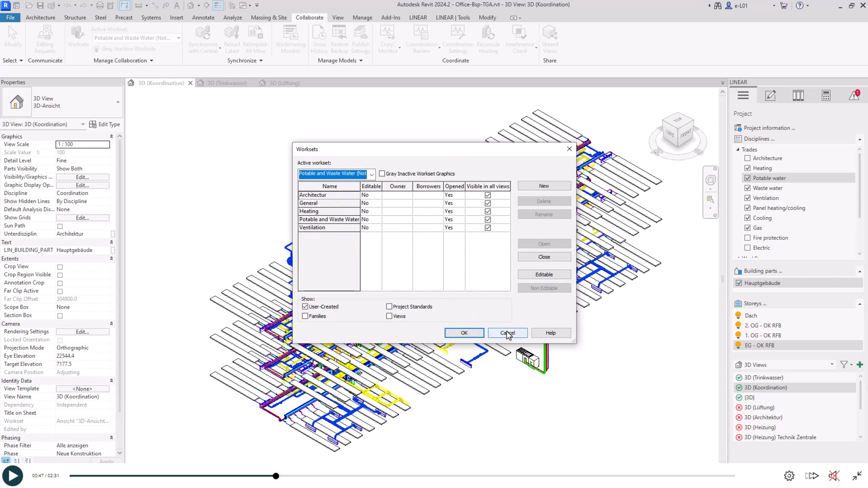Open the video player settings gear

coord(789,476)
